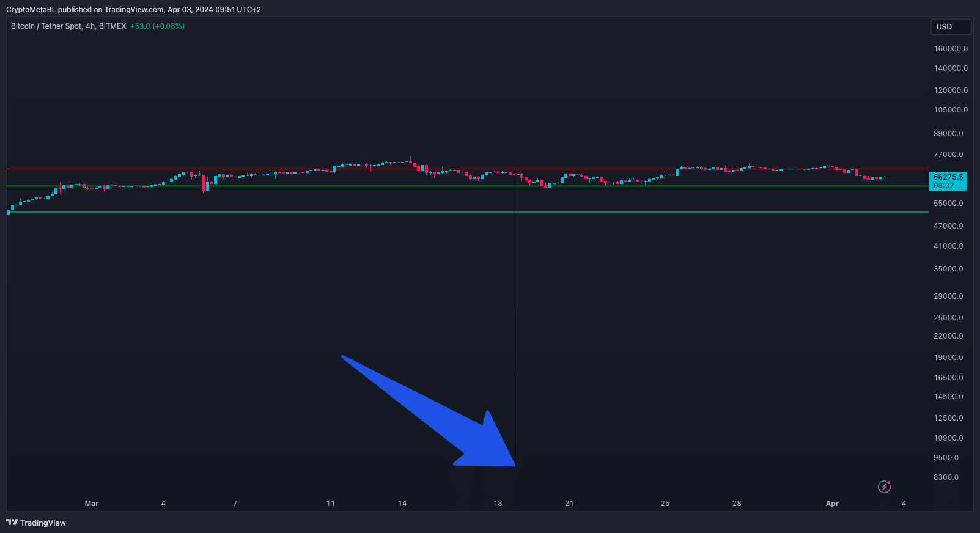This screenshot has width=980, height=533.
Task: Click the +53.0 (+0.08%) change value
Action: 157,26
